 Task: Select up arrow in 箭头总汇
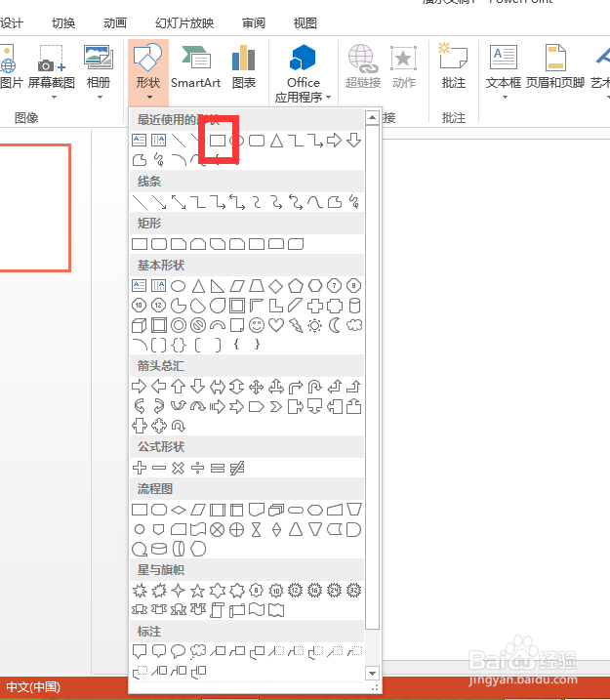click(179, 387)
